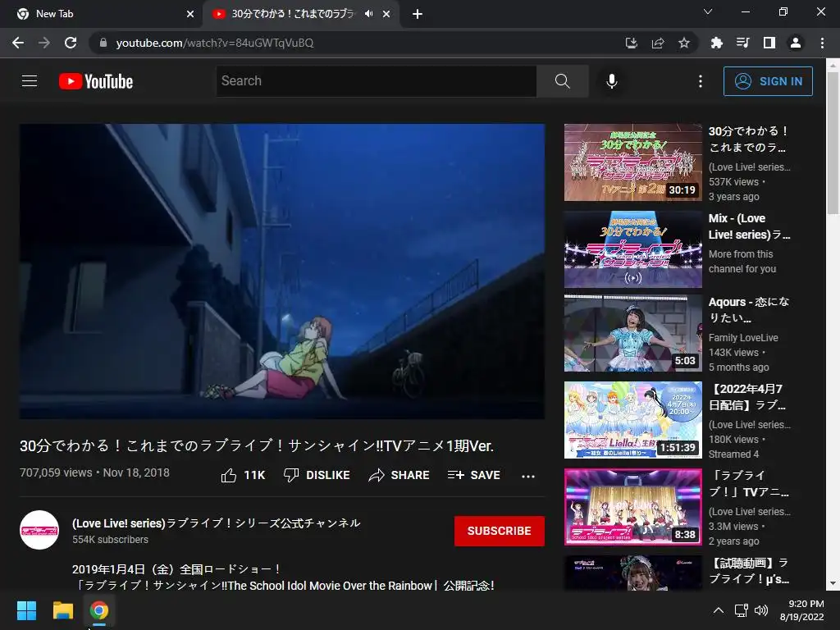Image resolution: width=840 pixels, height=630 pixels.
Task: Open 30:19 recommended video thumbnail
Action: (x=632, y=162)
